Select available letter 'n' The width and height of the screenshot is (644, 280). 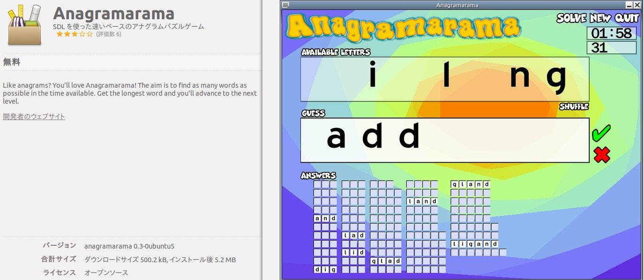coord(519,78)
